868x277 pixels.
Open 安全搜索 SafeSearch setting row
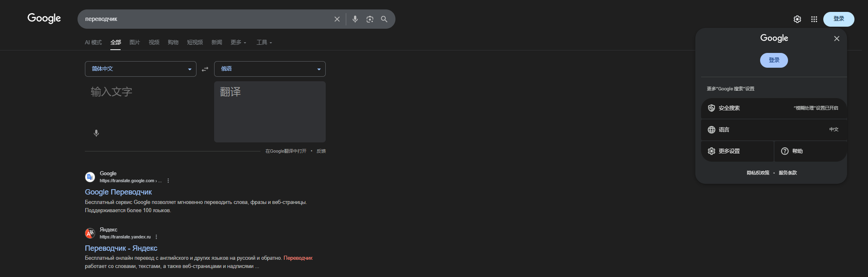point(774,108)
